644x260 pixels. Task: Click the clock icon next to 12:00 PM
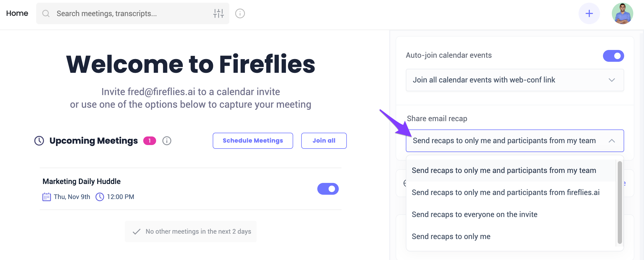(x=100, y=197)
